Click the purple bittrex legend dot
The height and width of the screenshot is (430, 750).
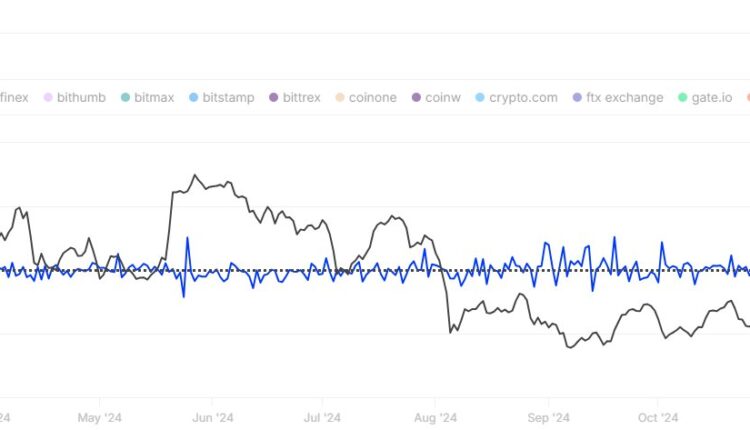coord(276,98)
